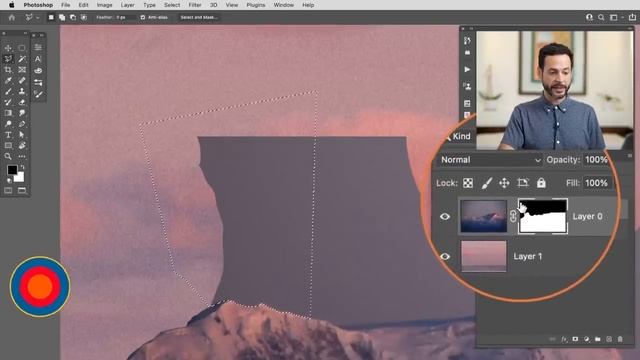
Task: Toggle the Anti-alias checkbox
Action: point(143,18)
